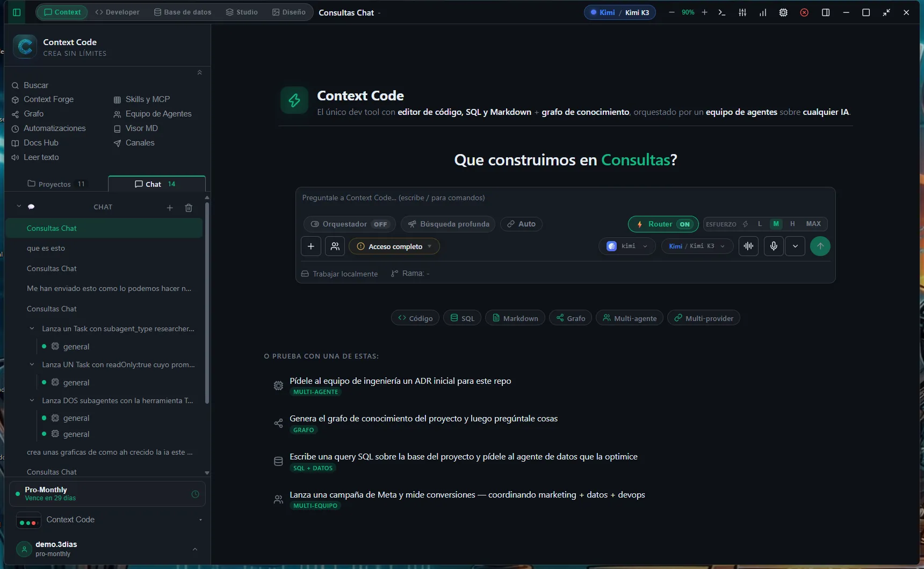Toggle the Router ON switch
Image resolution: width=924 pixels, height=569 pixels.
[663, 224]
